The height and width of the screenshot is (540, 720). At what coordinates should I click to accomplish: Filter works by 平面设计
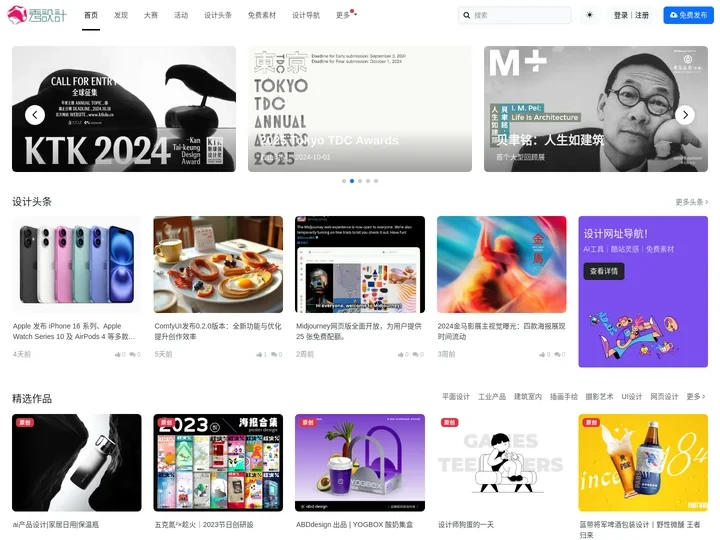[x=456, y=397]
